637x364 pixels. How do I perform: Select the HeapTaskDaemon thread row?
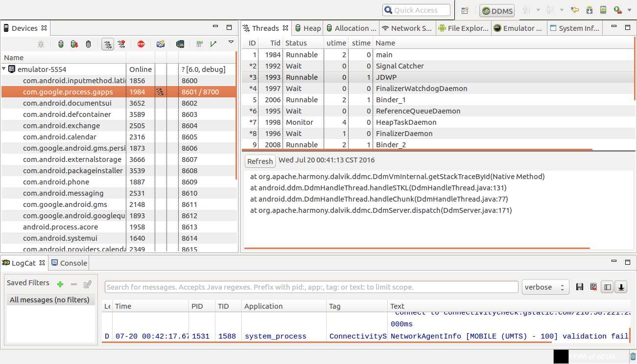point(438,122)
